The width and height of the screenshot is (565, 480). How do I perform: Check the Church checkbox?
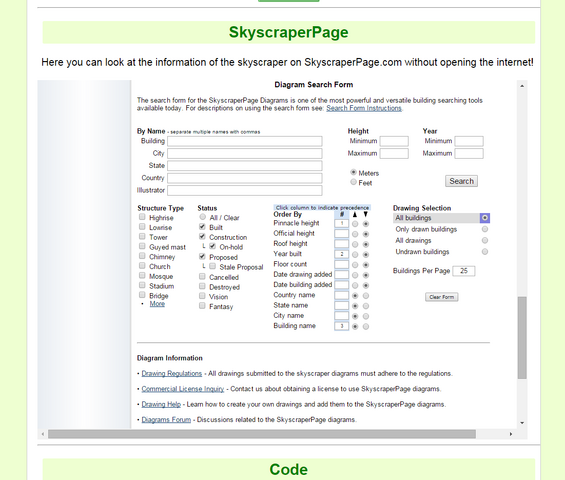coord(142,266)
